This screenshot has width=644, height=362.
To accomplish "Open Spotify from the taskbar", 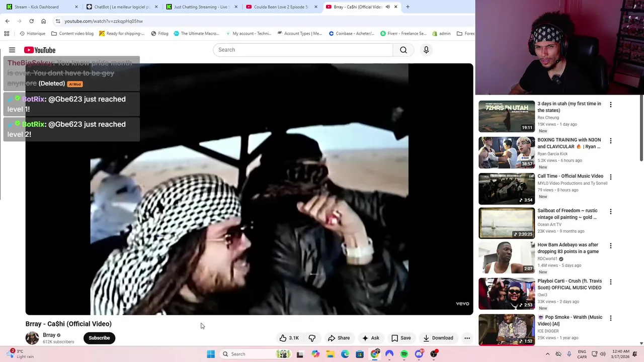I will (404, 354).
